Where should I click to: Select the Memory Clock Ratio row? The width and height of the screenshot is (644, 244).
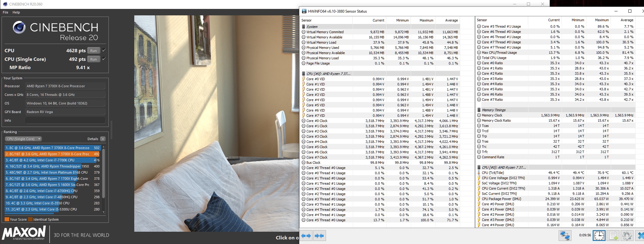[x=556, y=120]
